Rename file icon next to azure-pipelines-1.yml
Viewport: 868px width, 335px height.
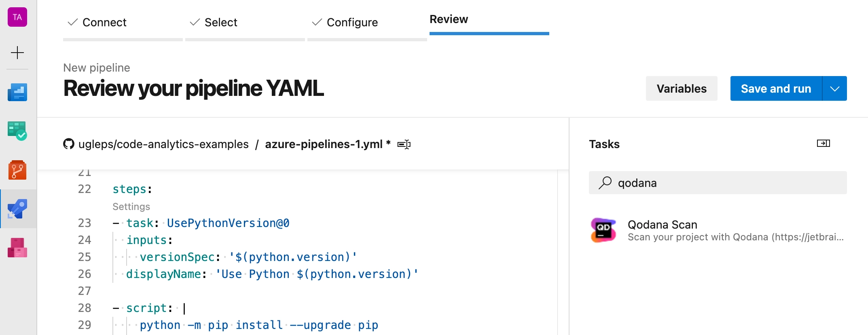point(404,144)
